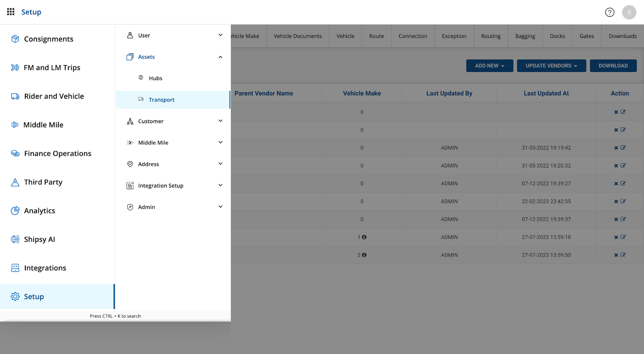The height and width of the screenshot is (354, 644).
Task: Click the Last Updated At column header
Action: coord(546,93)
